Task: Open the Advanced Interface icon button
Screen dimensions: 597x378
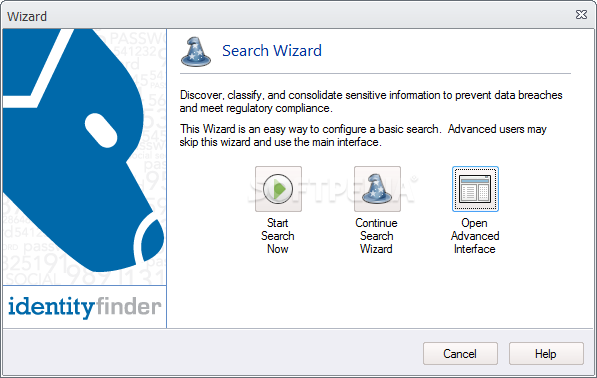Action: (x=475, y=189)
